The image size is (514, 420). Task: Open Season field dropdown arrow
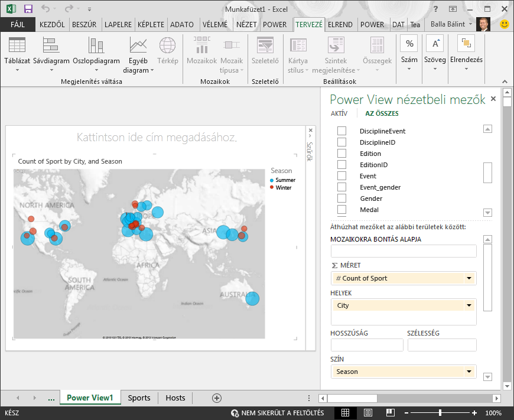[469, 372]
